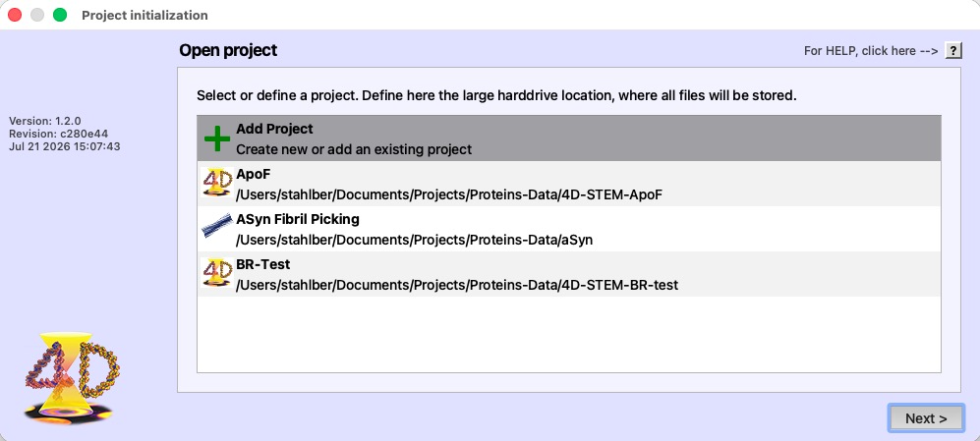Maximize window with the green button
Screen dimensions: 980x441
click(x=60, y=15)
